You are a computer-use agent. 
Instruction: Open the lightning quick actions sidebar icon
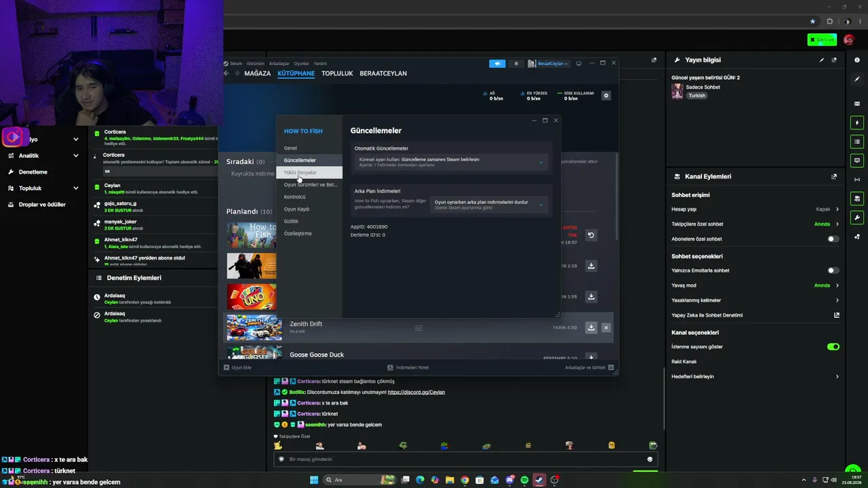857,123
